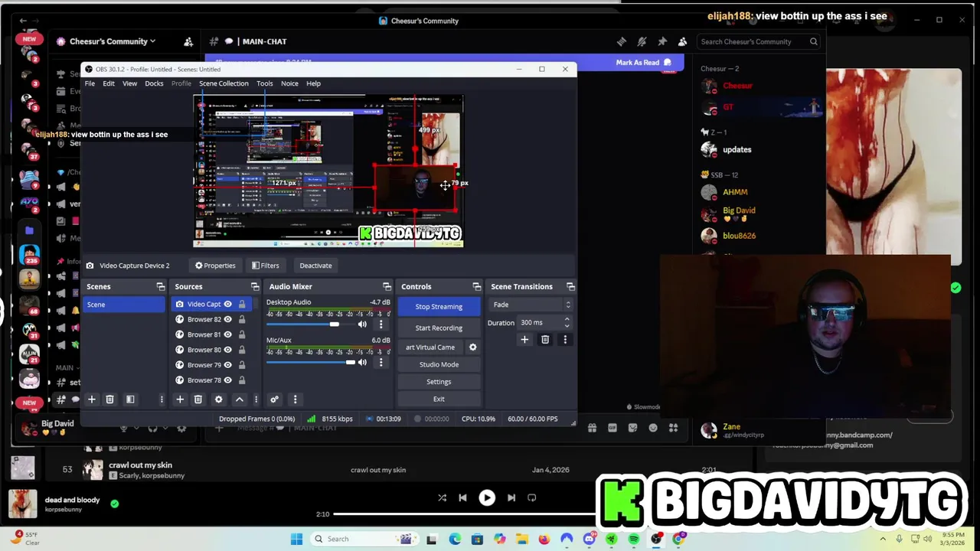Open scene filters icon in Scenes dock

coord(130,399)
